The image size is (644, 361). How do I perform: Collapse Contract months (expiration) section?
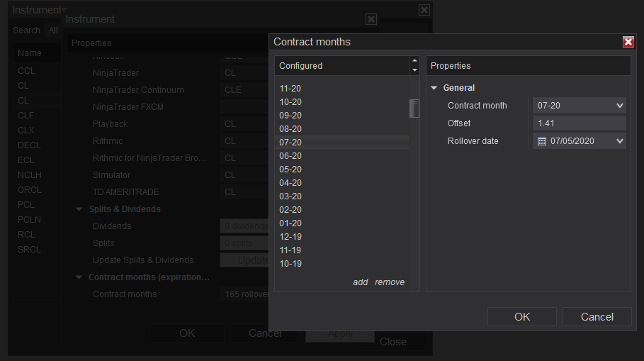[79, 277]
